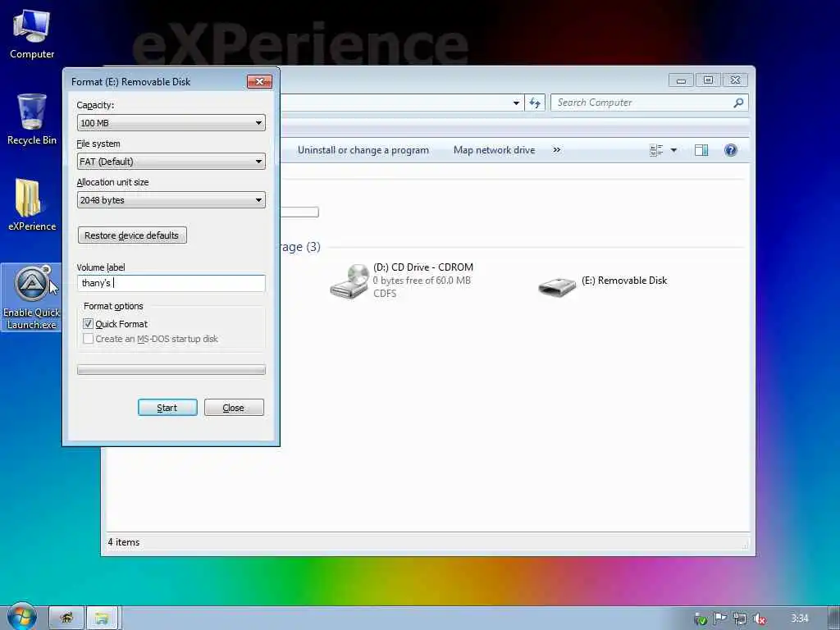Viewport: 840px width, 630px height.
Task: Open the network tray icon
Action: click(740, 619)
